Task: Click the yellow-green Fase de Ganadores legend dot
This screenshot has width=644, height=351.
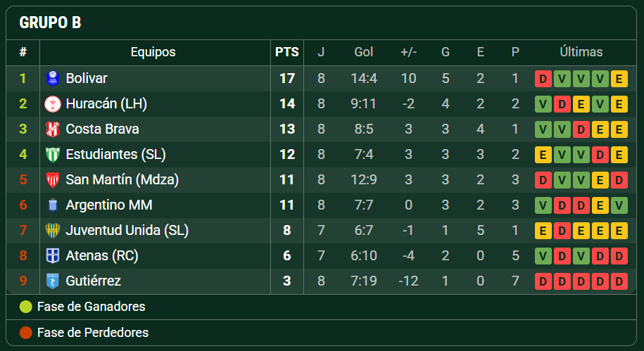Action: coord(25,307)
